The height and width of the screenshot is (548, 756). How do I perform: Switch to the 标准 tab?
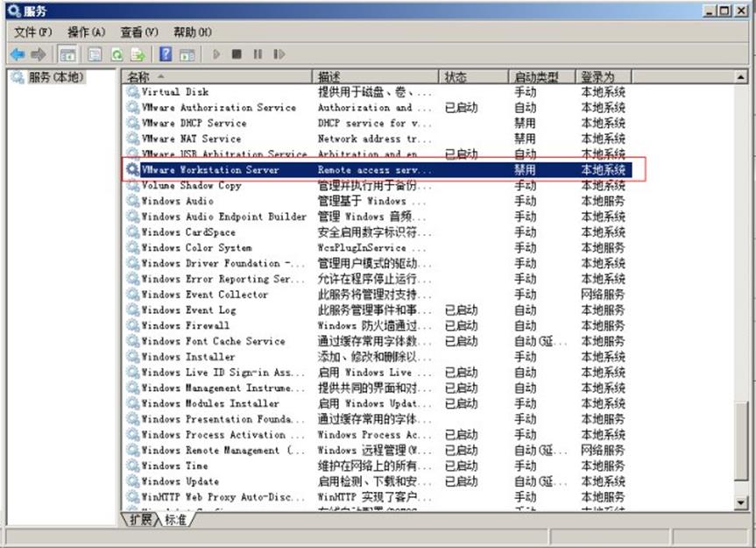coord(176,520)
